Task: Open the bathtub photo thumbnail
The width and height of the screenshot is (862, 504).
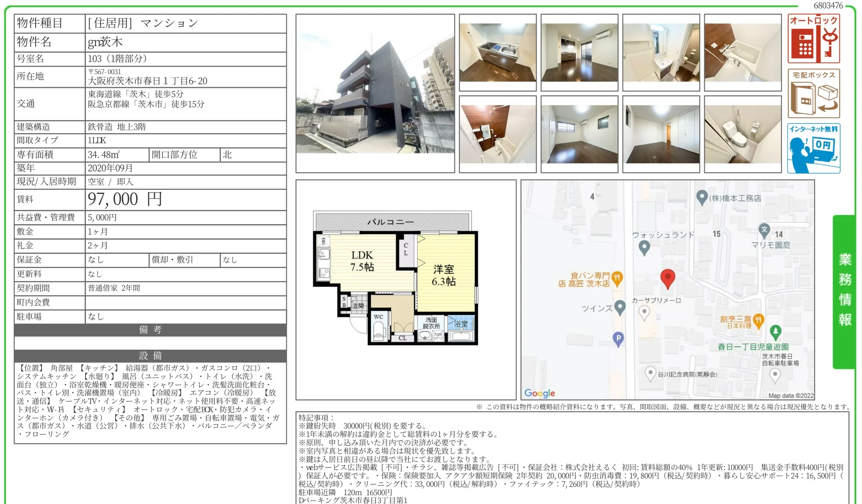Action: (x=743, y=52)
